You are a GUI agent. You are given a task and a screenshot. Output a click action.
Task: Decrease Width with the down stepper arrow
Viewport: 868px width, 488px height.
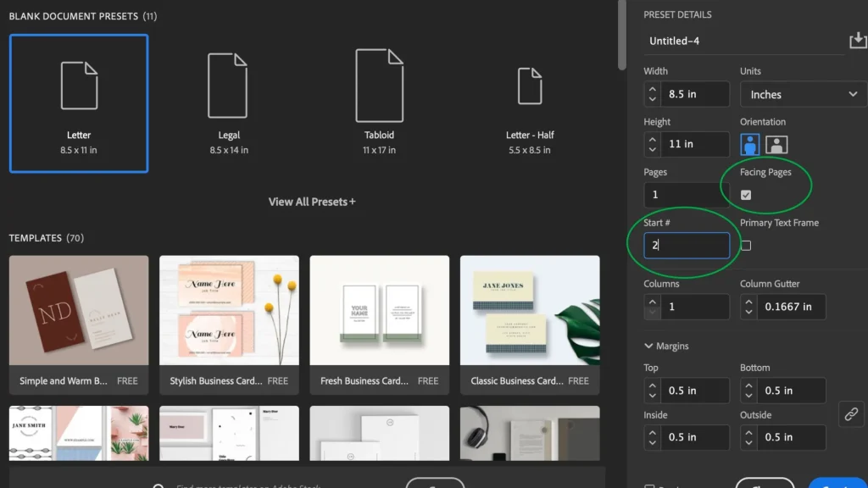[652, 100]
